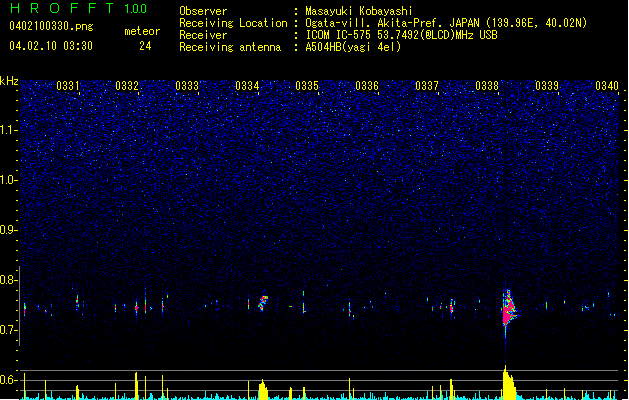Click the 1.1 kHz axis label

9,130
